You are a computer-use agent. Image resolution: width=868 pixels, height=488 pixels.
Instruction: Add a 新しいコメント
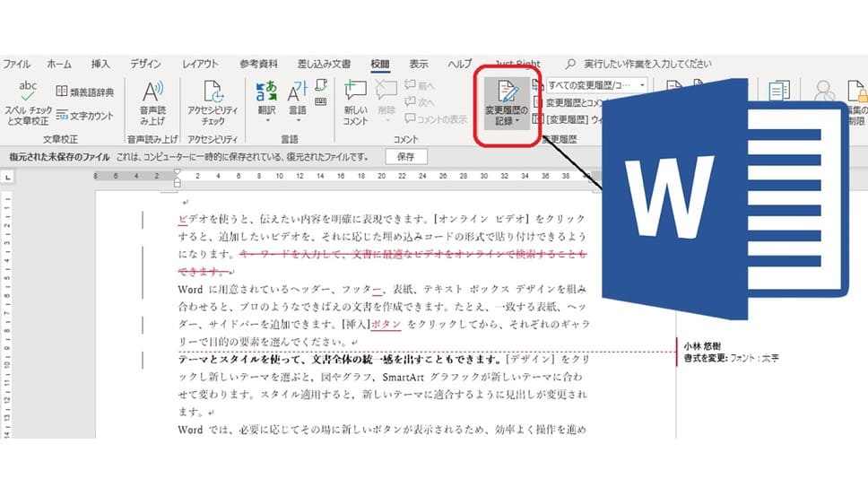(355, 103)
